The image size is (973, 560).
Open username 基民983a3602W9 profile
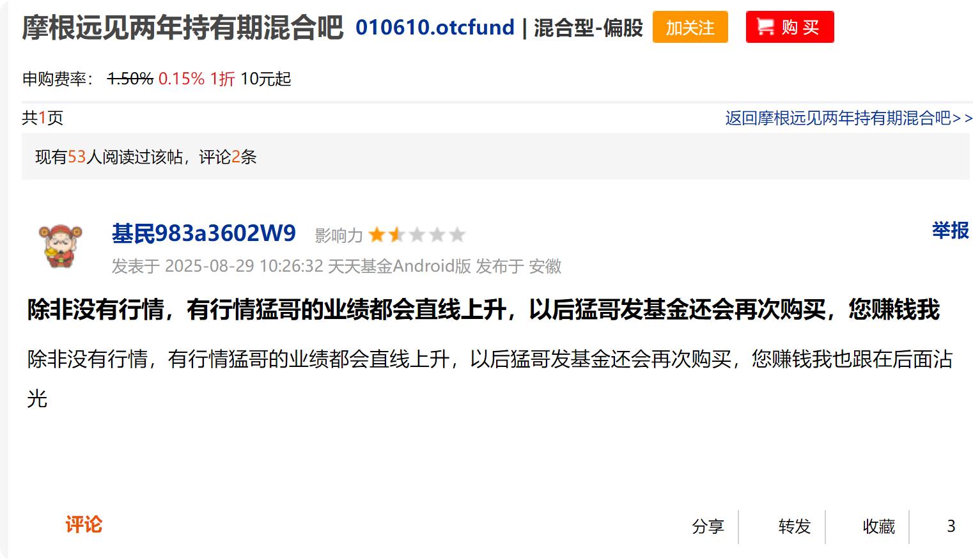[x=204, y=233]
